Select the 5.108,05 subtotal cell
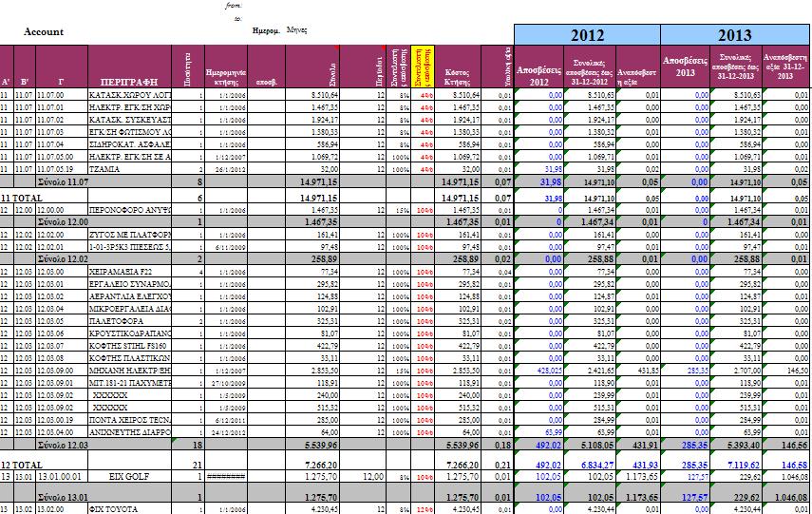Viewport: 812px width, 514px height. [x=590, y=445]
